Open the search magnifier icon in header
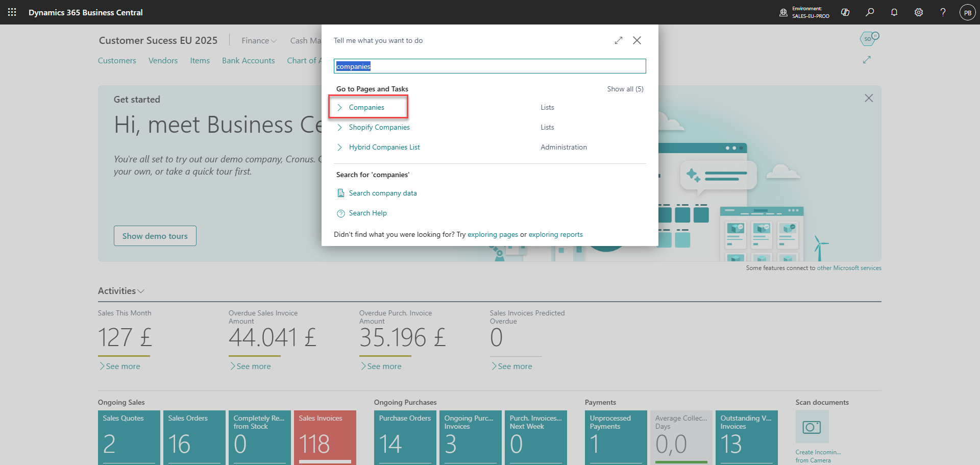This screenshot has height=465, width=980. [x=870, y=12]
